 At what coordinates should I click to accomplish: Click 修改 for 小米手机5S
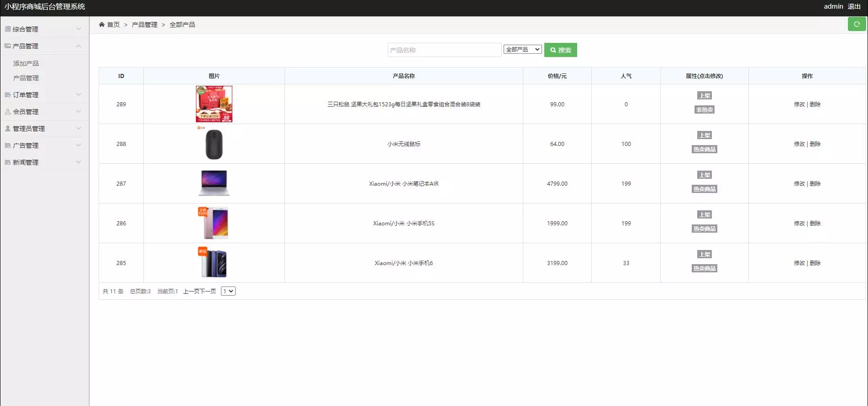[799, 223]
